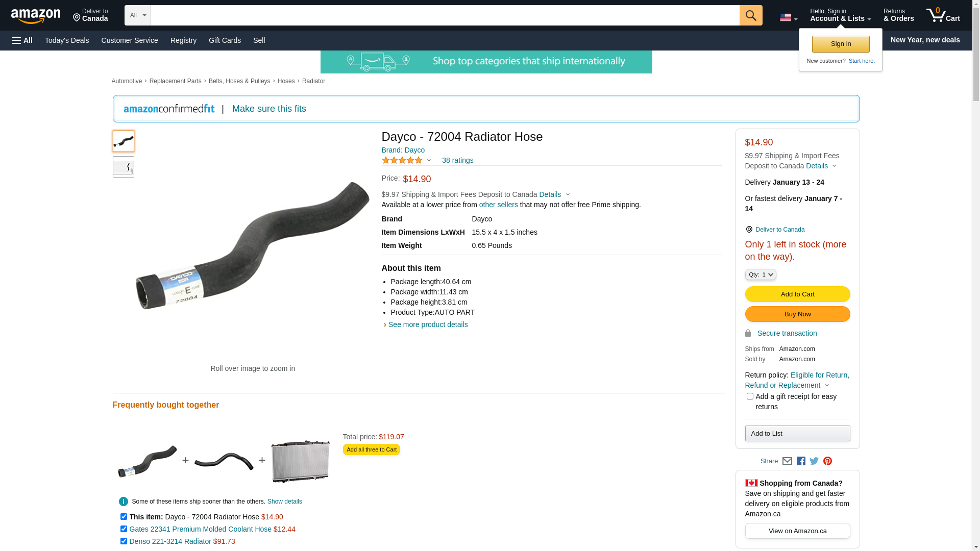The width and height of the screenshot is (980, 551).
Task: Uncheck Denso 221-3214 Radiator item
Action: coord(124,541)
